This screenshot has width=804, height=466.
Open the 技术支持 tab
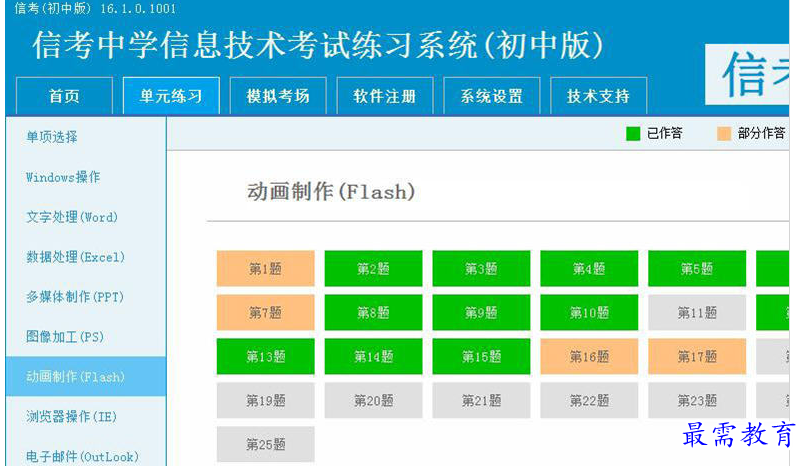(x=598, y=96)
